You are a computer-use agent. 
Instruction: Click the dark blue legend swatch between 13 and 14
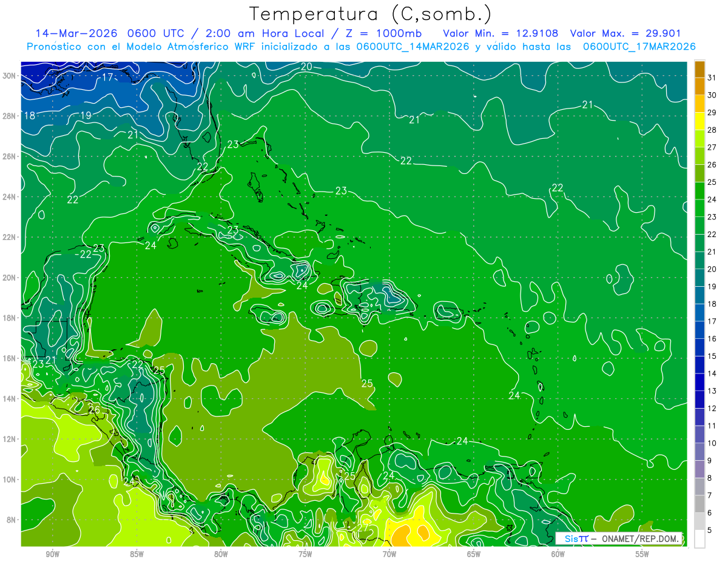[x=699, y=383]
